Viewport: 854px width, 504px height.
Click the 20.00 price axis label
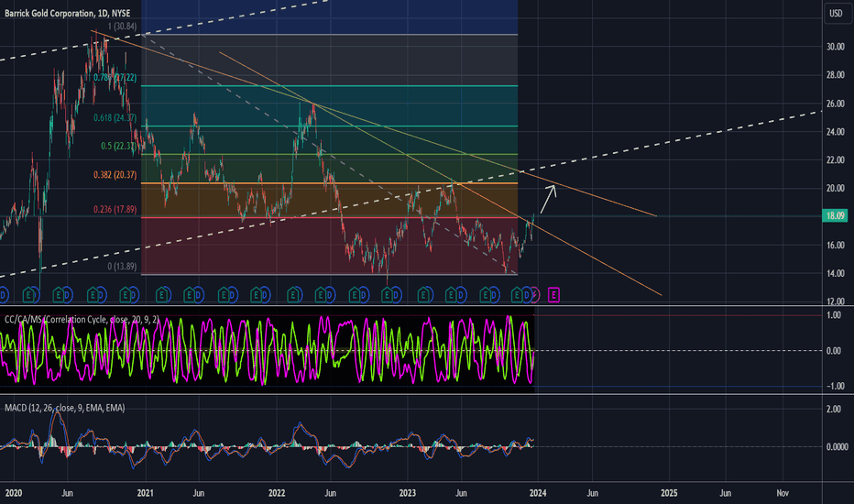(836, 189)
